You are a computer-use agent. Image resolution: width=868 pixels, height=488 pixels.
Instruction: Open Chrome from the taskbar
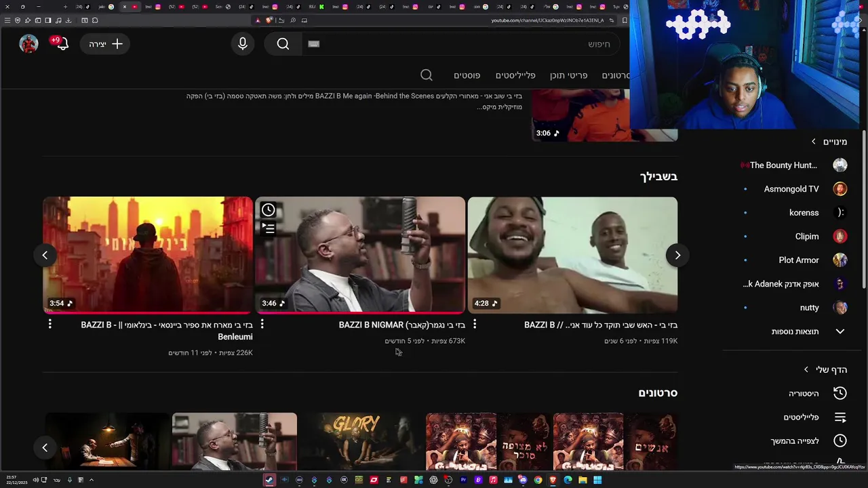(538, 480)
